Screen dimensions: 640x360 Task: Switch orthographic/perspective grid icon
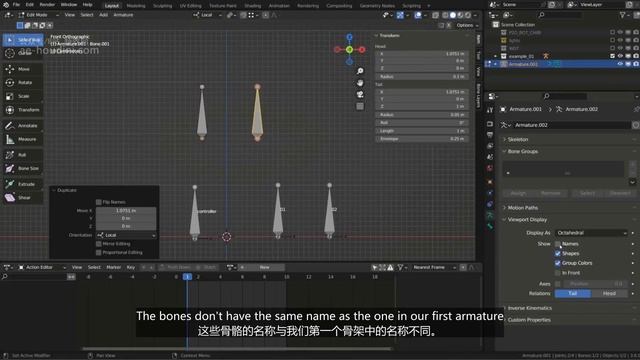[360, 107]
